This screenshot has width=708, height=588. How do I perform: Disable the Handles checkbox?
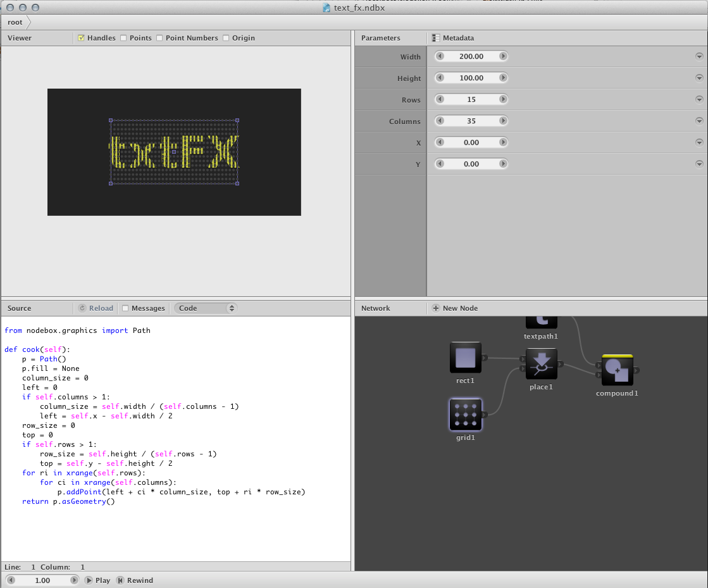[81, 38]
